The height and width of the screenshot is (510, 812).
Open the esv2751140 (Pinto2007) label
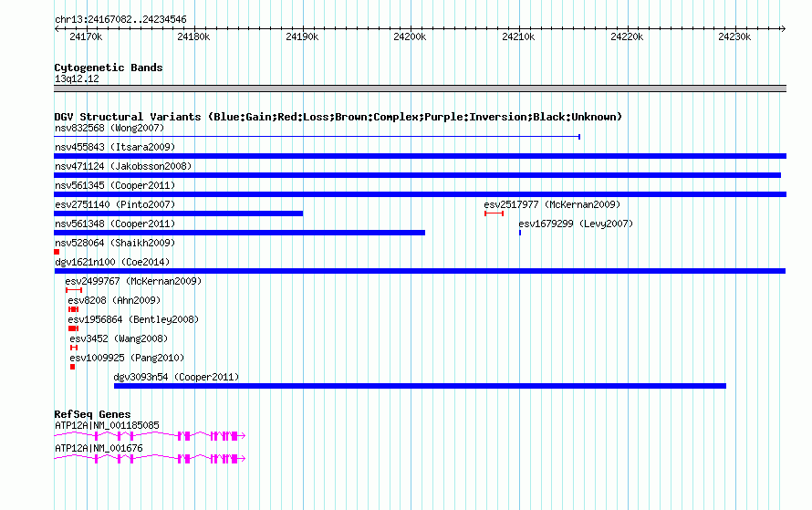tap(115, 204)
